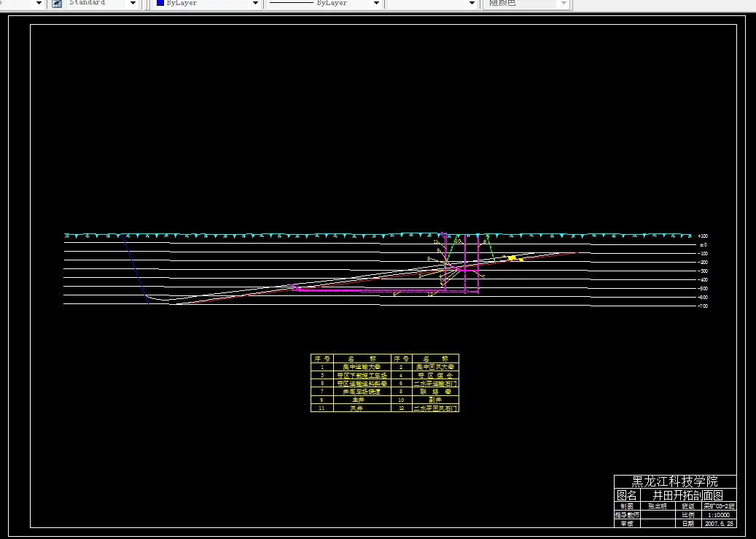The width and height of the screenshot is (756, 539).
Task: Select the drafter name 张立明
Action: coord(657,506)
